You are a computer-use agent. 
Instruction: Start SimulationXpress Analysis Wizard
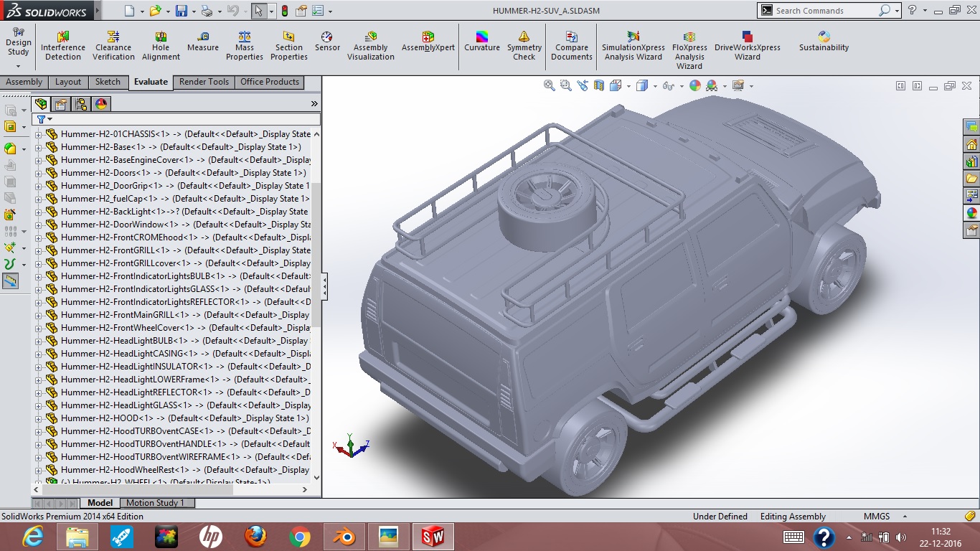click(x=633, y=46)
